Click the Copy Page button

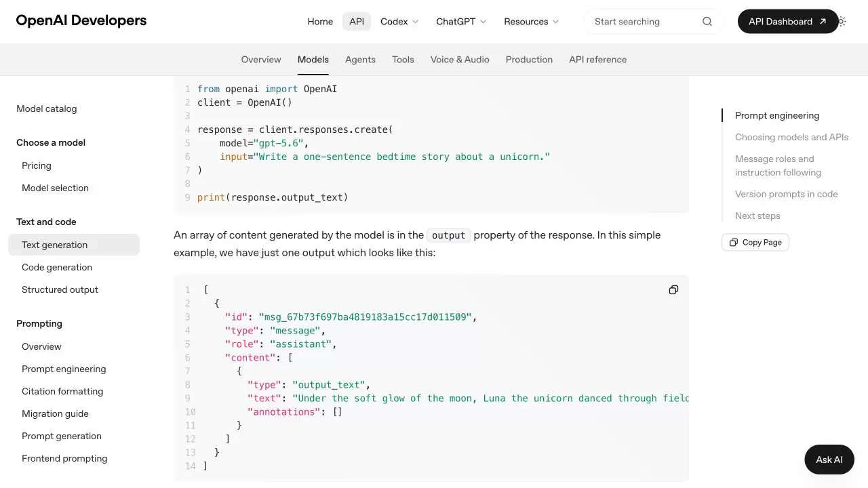pyautogui.click(x=755, y=243)
